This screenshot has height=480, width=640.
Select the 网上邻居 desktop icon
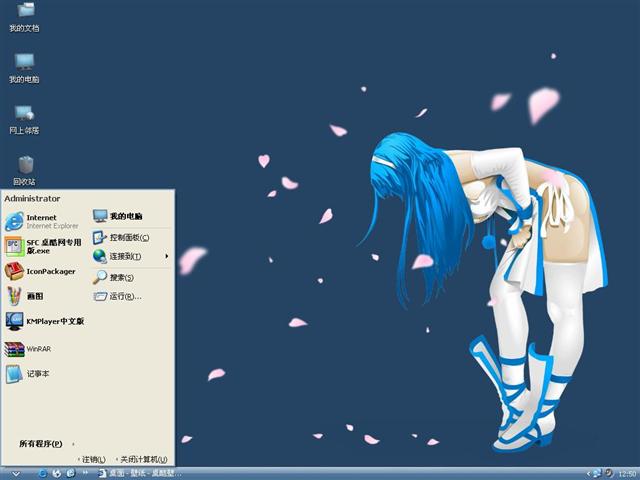[25, 118]
